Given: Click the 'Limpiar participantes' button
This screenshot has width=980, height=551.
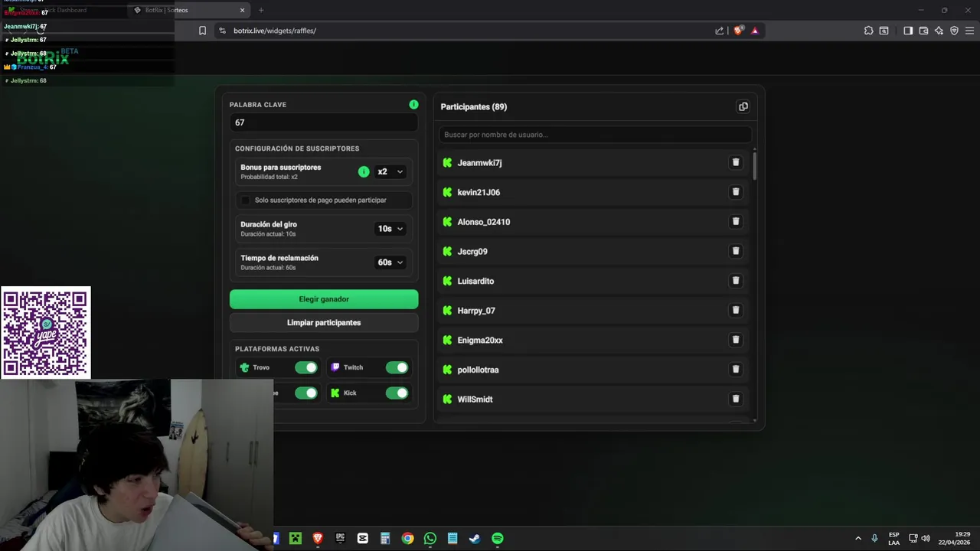Looking at the screenshot, I should (x=324, y=322).
